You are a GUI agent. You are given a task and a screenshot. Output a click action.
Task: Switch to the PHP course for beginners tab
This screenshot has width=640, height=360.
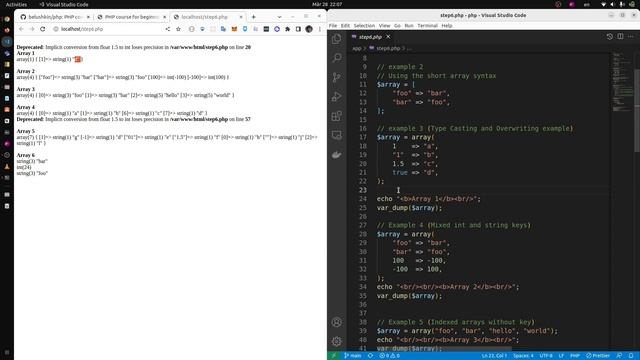tap(131, 17)
